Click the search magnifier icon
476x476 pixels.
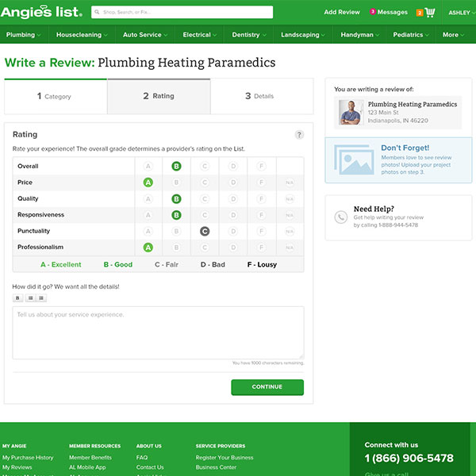click(97, 13)
